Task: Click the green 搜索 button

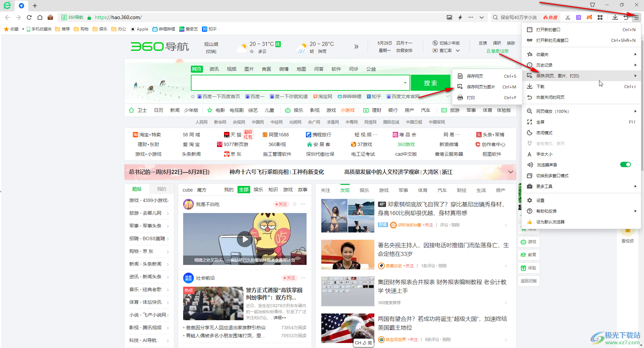Action: pyautogui.click(x=430, y=83)
